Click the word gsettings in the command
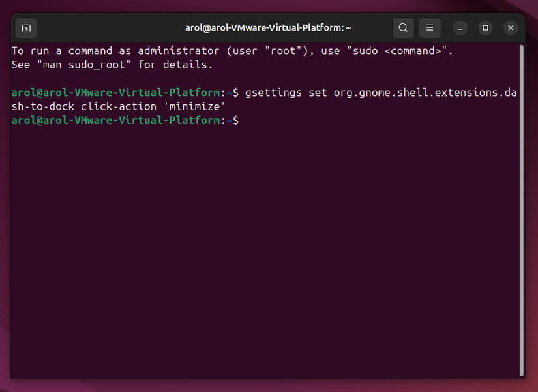This screenshot has height=392, width=538. 273,93
